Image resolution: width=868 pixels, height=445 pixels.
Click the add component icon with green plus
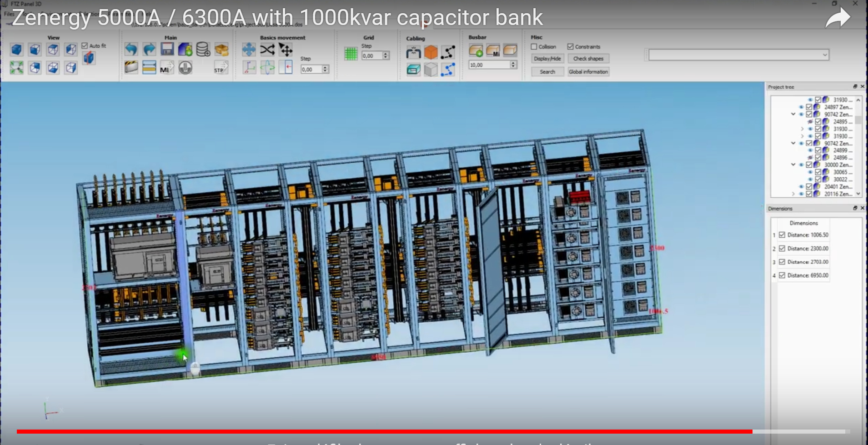pyautogui.click(x=185, y=49)
